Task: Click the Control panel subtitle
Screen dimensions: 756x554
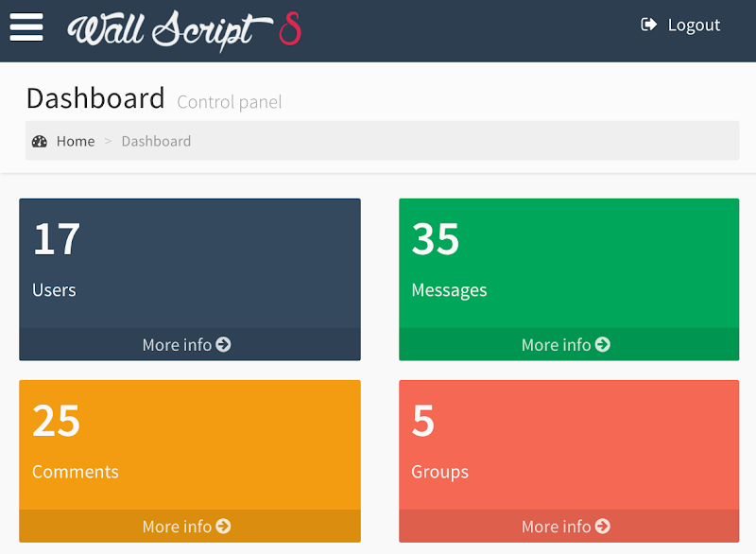Action: click(x=230, y=102)
